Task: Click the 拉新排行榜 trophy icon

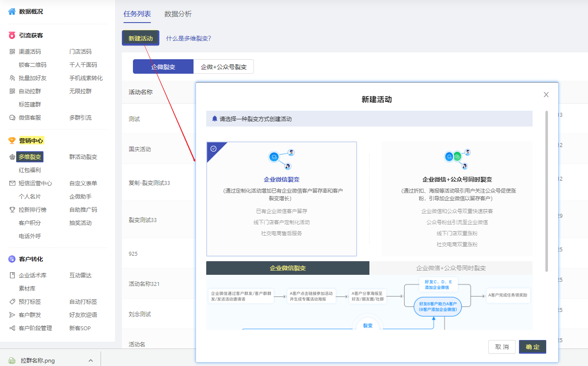Action: (12, 210)
